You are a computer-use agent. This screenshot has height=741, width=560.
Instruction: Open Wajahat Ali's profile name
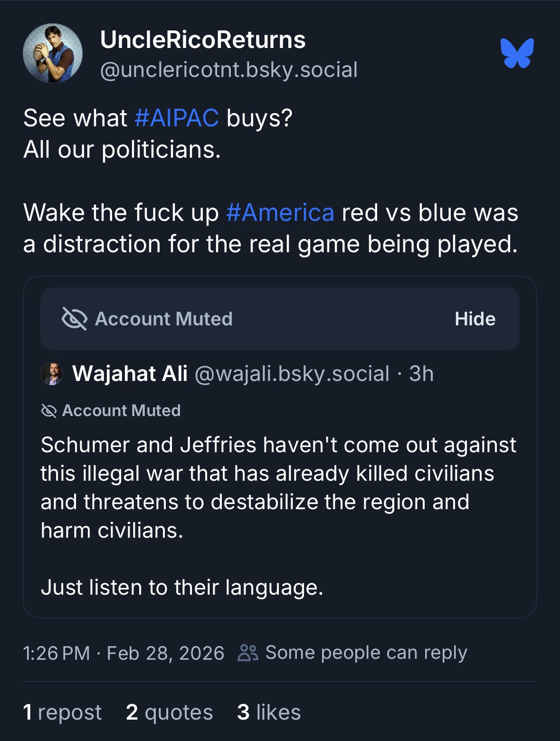130,374
